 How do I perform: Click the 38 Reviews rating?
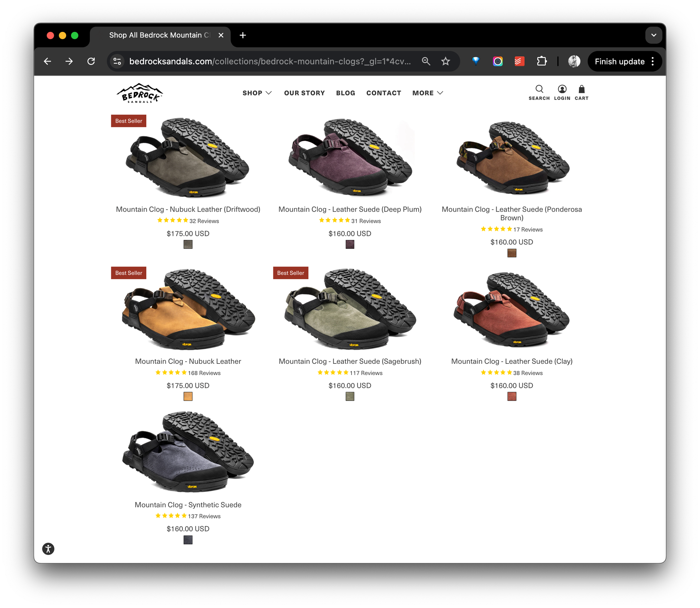click(x=512, y=373)
